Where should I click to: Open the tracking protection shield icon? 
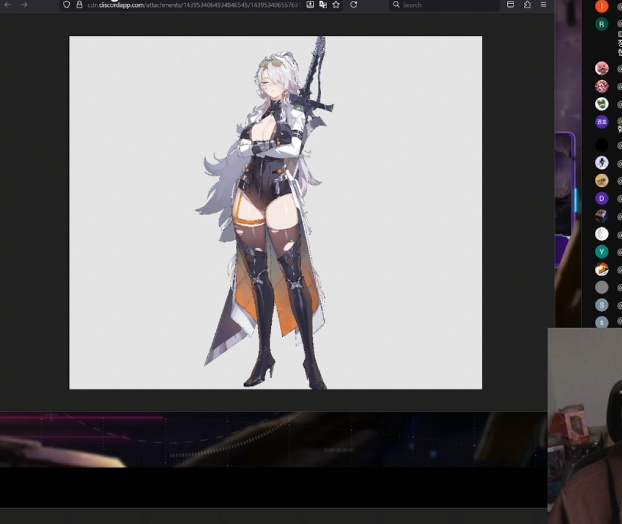67,5
